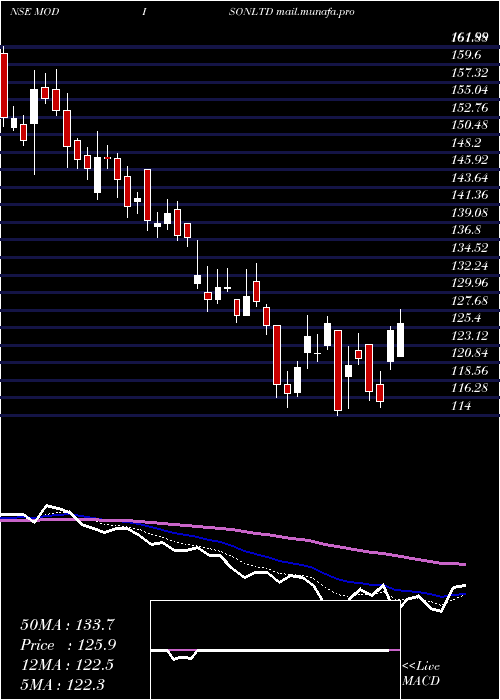Click the 129.96 price axis label
The width and height of the screenshot is (500, 700).
[471, 283]
